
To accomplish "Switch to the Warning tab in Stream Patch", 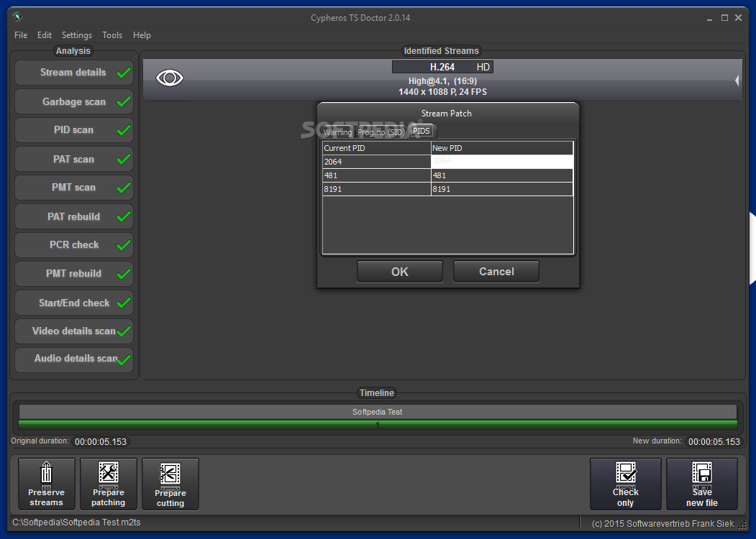I will pos(337,132).
